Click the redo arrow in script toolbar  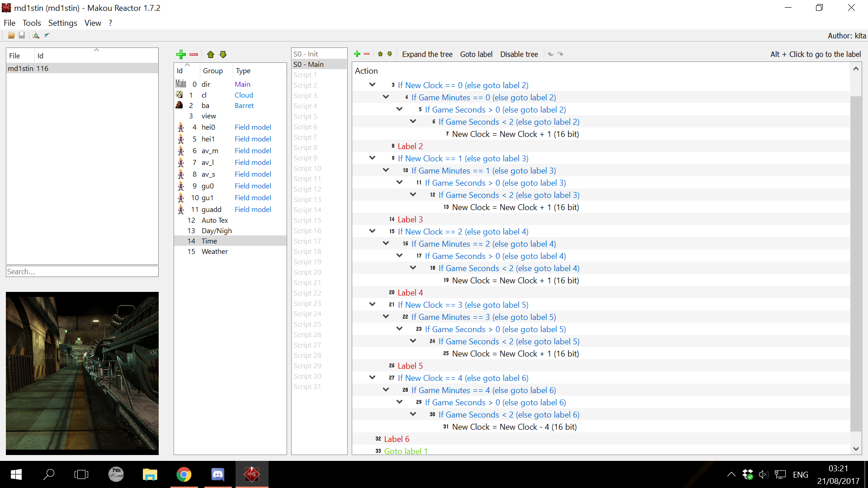[x=561, y=54]
